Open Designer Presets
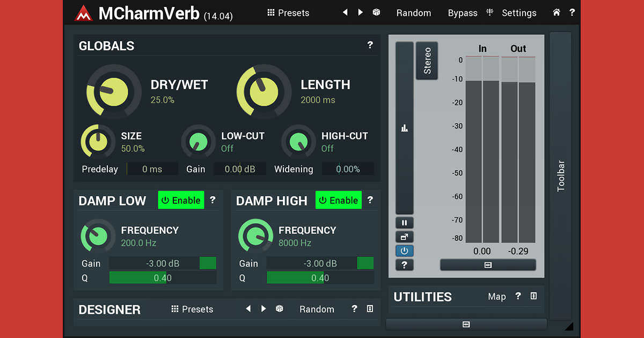644x338 pixels. coord(192,309)
